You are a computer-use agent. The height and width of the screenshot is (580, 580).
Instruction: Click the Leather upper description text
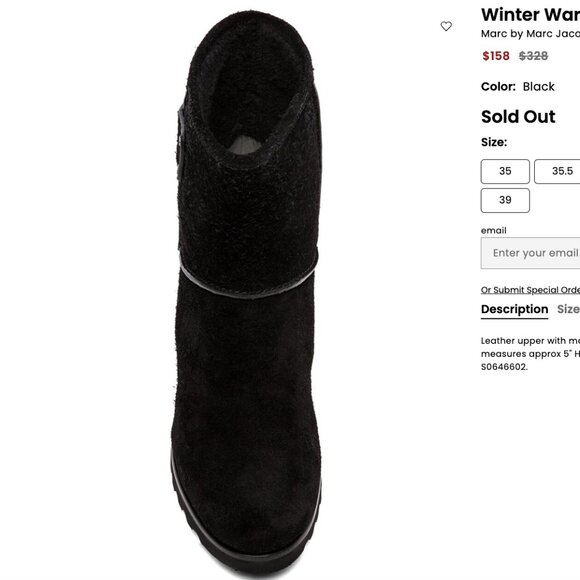pos(530,347)
